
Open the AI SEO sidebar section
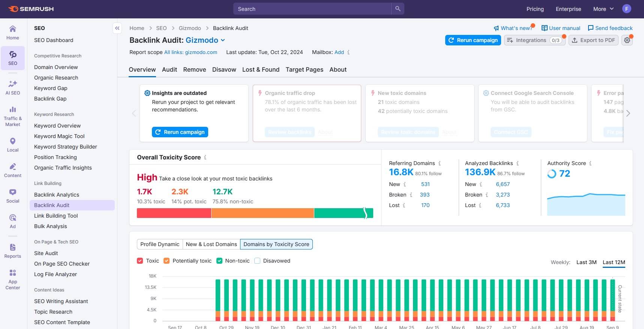click(13, 87)
